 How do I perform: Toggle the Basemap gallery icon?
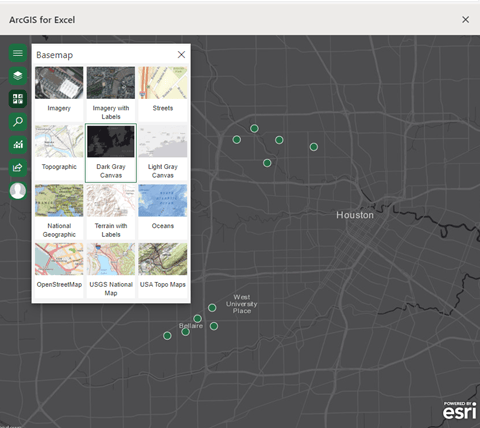point(18,99)
